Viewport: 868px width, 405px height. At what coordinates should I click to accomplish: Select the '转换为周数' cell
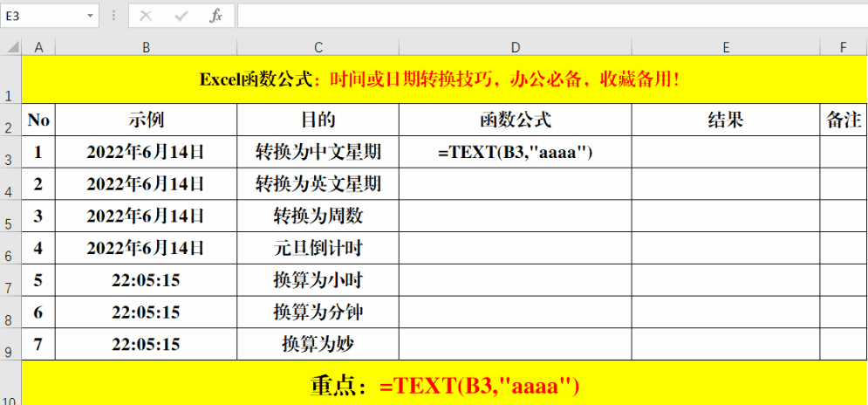(x=318, y=216)
